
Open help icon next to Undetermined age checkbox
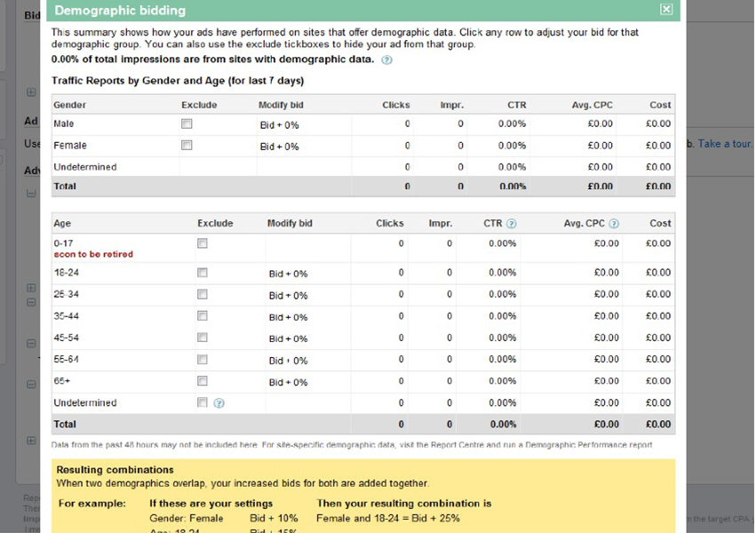[219, 403]
